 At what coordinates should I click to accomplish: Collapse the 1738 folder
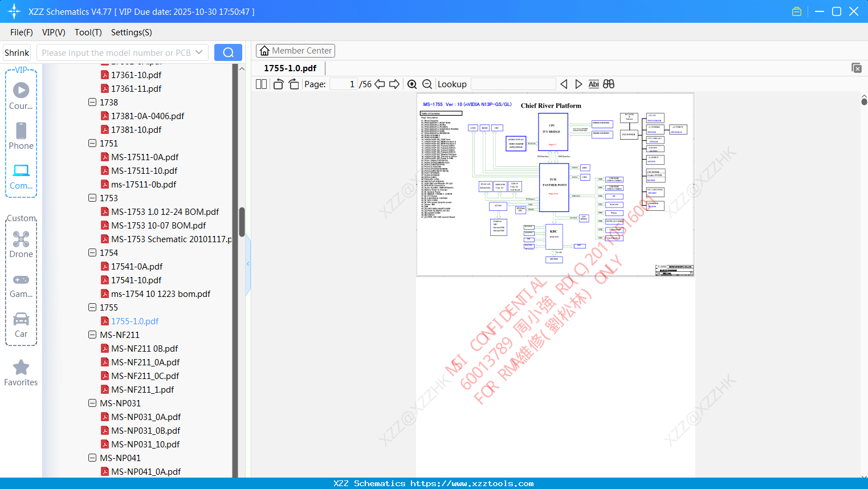click(92, 102)
